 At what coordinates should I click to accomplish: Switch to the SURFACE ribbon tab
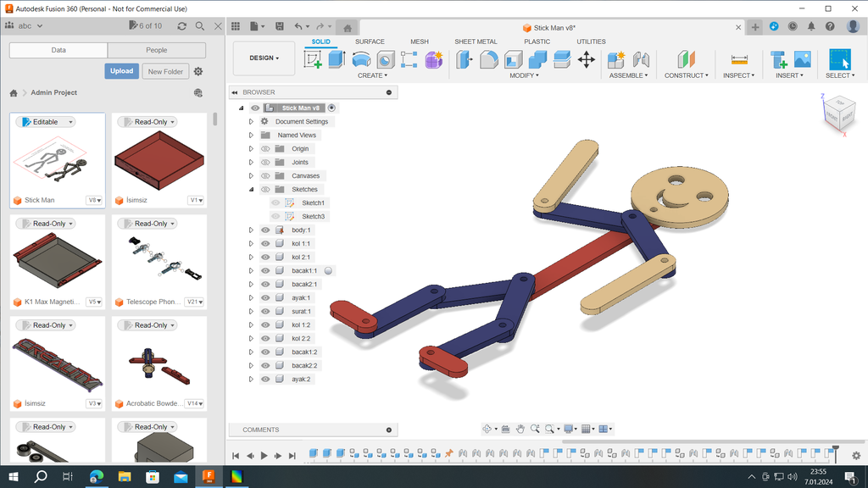[x=370, y=41]
